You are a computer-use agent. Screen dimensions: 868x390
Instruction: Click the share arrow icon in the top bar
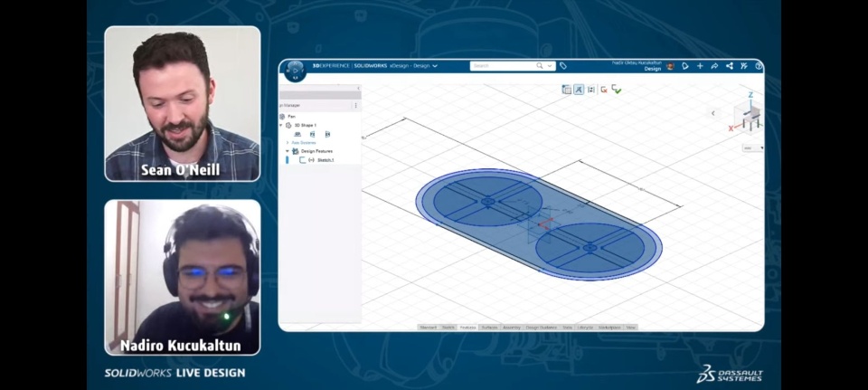[714, 66]
